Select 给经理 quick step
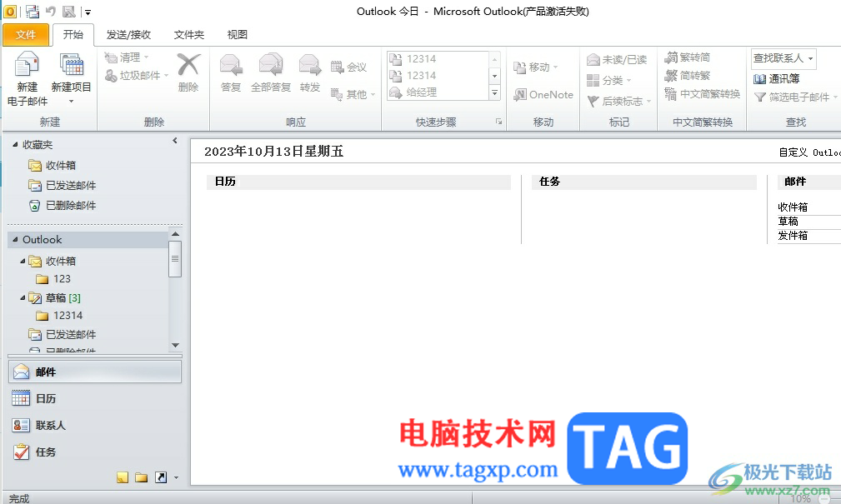This screenshot has width=841, height=504. click(x=438, y=92)
